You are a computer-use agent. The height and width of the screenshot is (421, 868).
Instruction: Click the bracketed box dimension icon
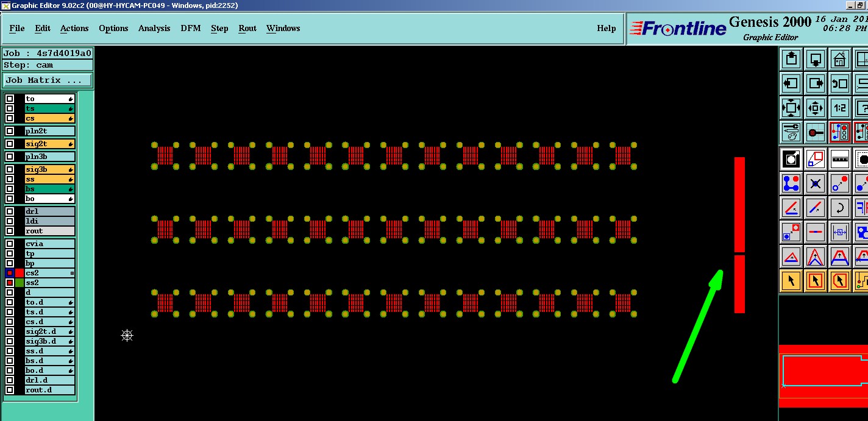pyautogui.click(x=840, y=232)
